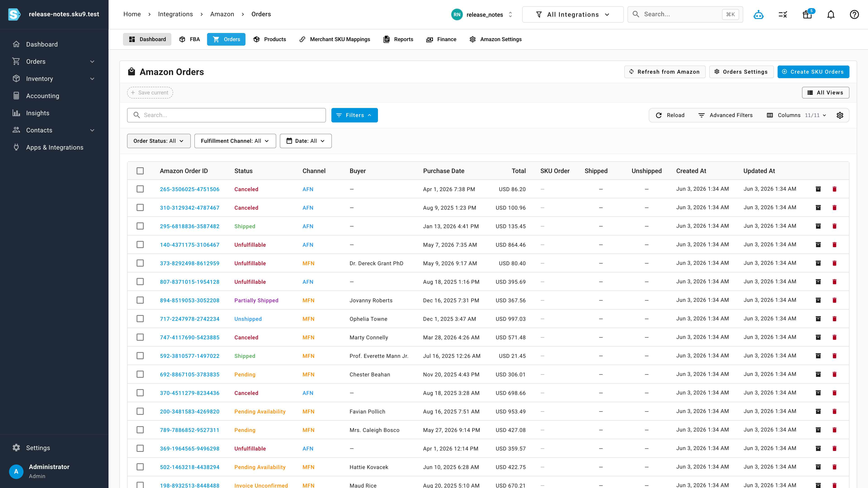Open All Integrations dropdown
Viewport: 868px width, 488px height.
[573, 14]
